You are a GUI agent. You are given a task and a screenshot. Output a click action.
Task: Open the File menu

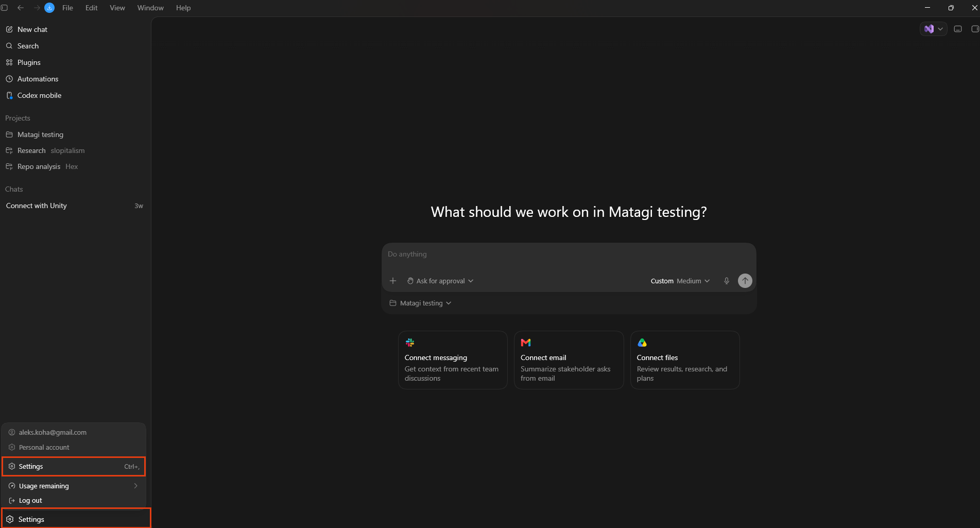click(67, 8)
